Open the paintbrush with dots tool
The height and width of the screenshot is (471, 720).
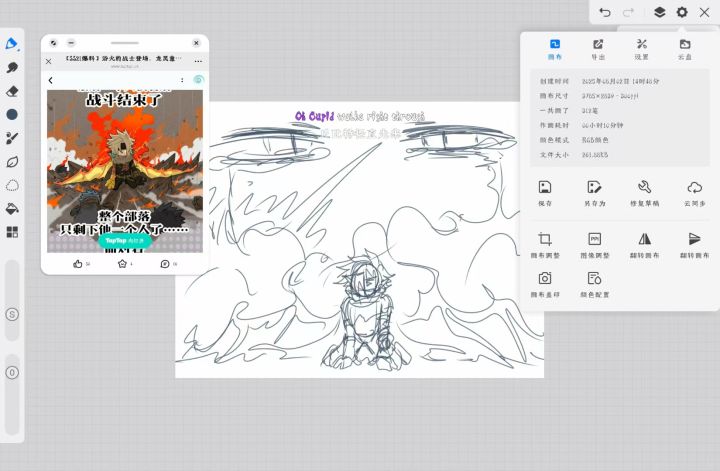[x=12, y=138]
